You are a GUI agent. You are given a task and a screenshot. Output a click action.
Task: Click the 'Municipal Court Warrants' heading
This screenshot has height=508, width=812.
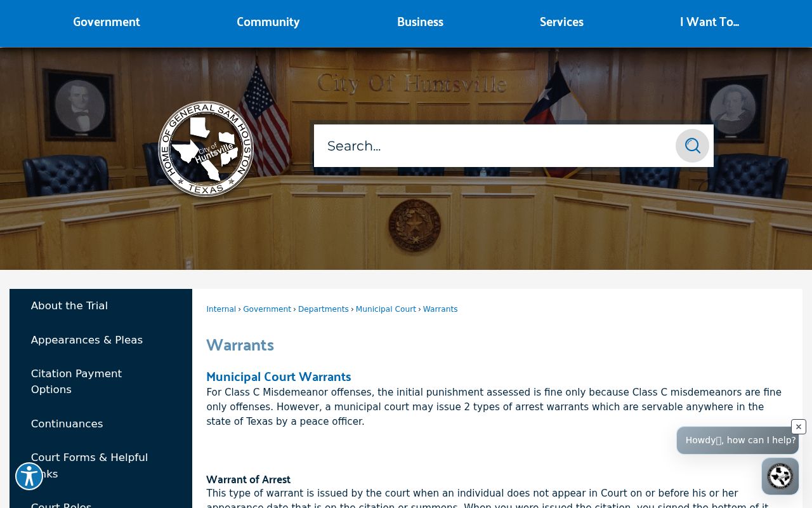(278, 377)
